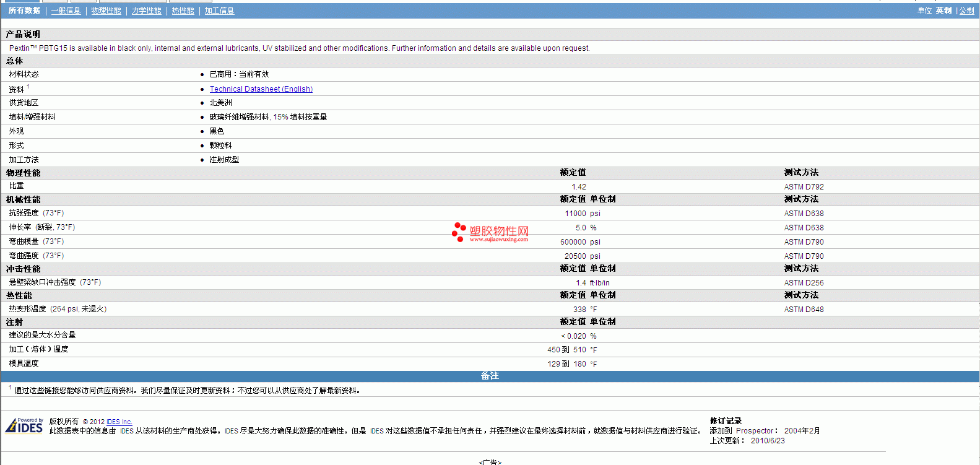Visit the IDES Inc. copyright link
980x465 pixels.
pyautogui.click(x=119, y=422)
